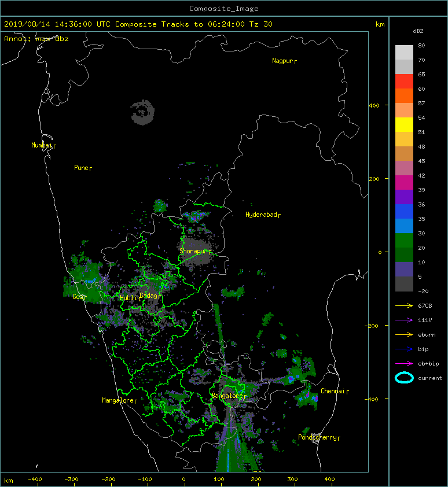Click the -400 tick on bottom axis

point(35,479)
